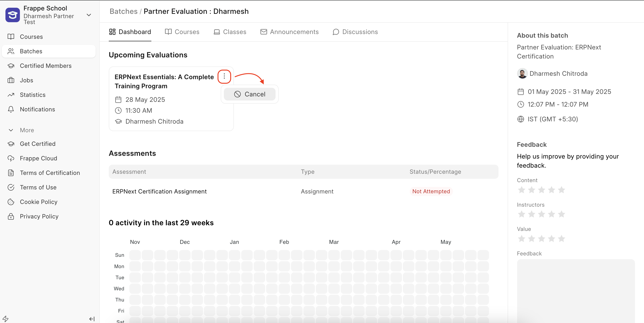Viewport: 644px width, 323px height.
Task: Click the batch date range 01 May 2025
Action: (x=569, y=92)
